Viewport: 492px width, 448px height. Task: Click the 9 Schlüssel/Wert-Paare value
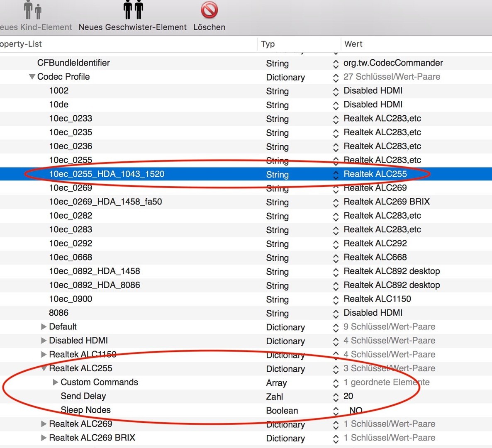[389, 326]
